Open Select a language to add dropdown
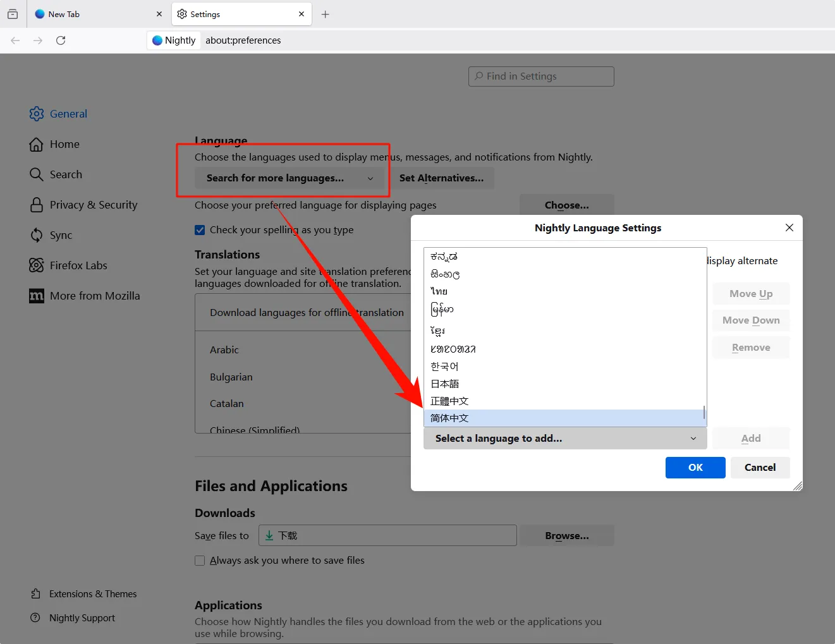 tap(564, 439)
